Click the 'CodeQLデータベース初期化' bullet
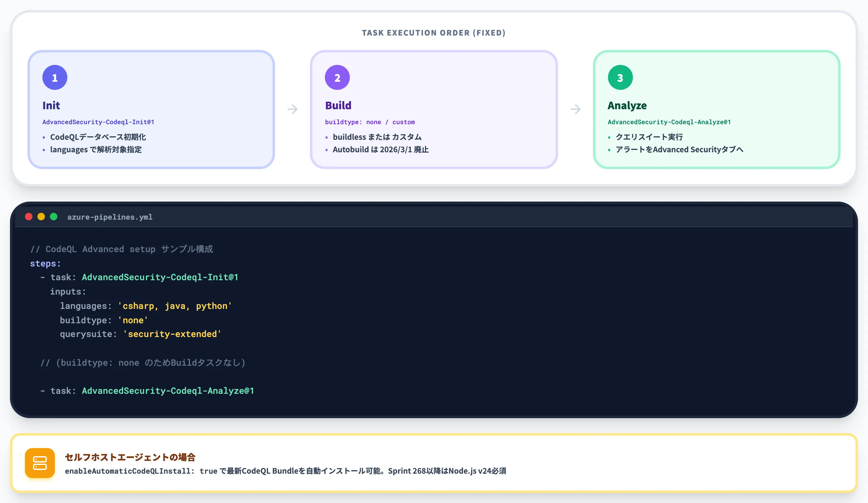The width and height of the screenshot is (868, 503). [98, 137]
